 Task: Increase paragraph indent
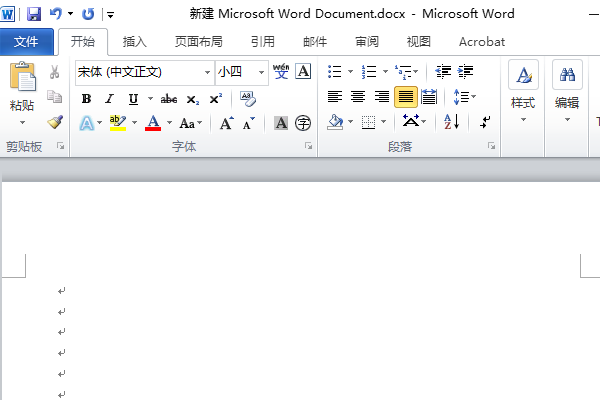466,72
